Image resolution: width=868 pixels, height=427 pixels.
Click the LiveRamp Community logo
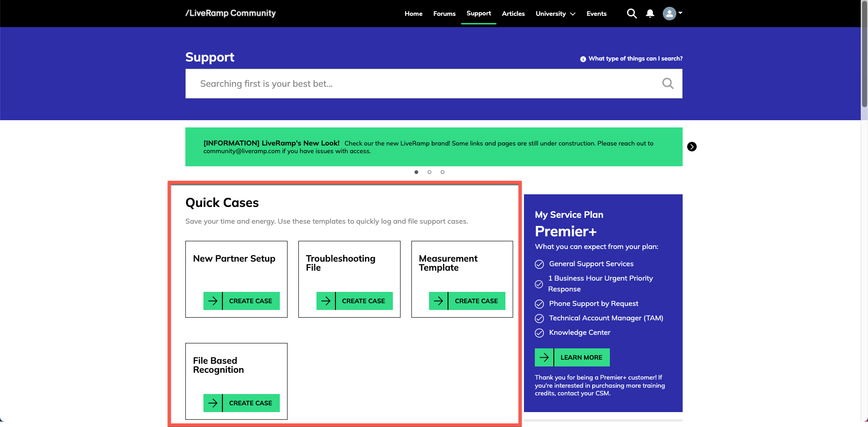pyautogui.click(x=231, y=13)
